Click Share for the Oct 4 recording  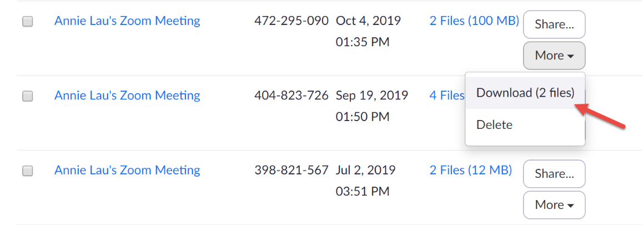point(554,24)
